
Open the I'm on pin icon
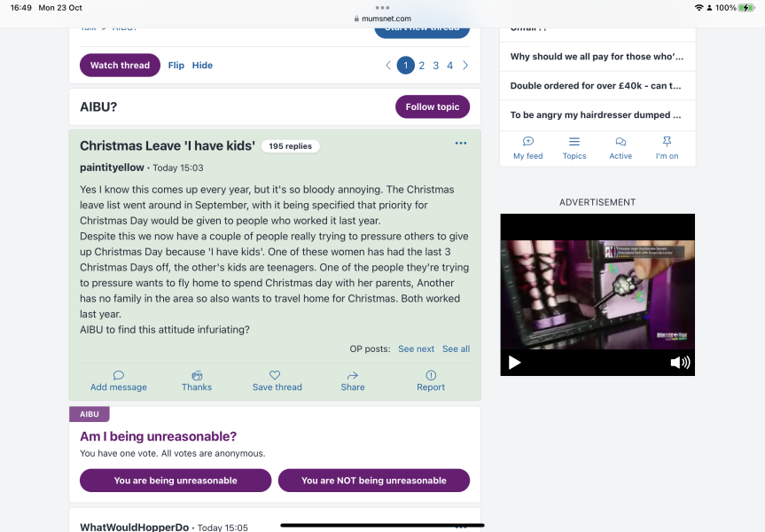667,142
